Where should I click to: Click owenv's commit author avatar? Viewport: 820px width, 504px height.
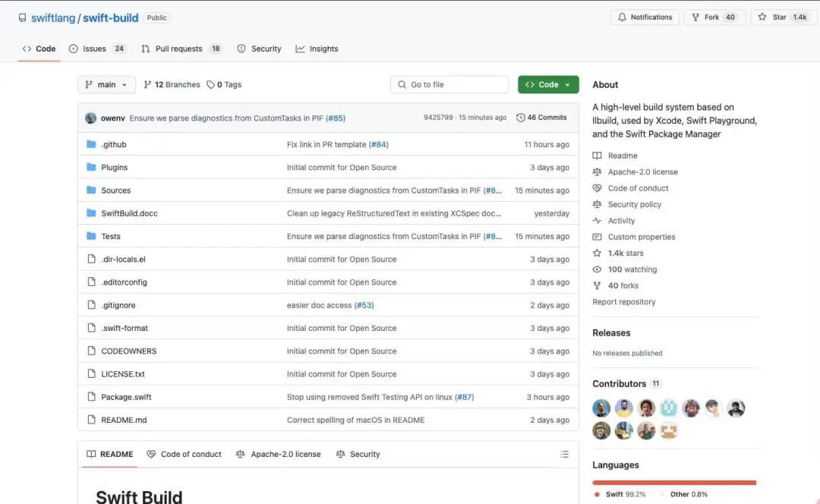91,118
